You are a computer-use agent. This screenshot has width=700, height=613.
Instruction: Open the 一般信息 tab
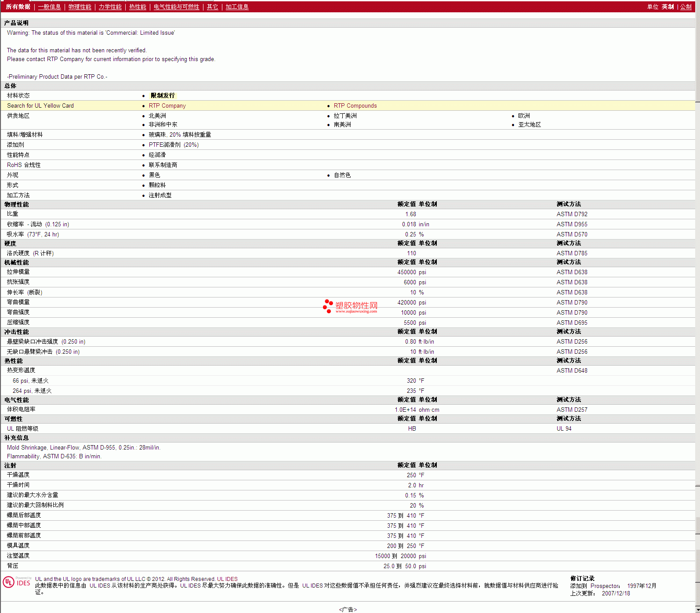[49, 7]
